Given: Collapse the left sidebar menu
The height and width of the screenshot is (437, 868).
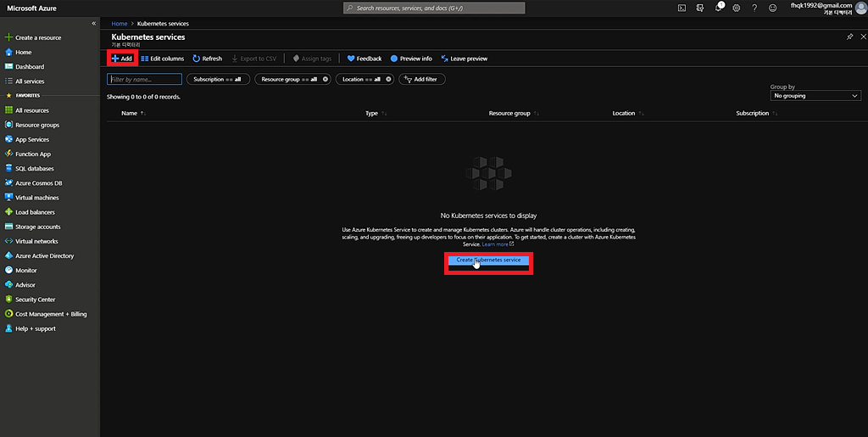Looking at the screenshot, I should 93,23.
